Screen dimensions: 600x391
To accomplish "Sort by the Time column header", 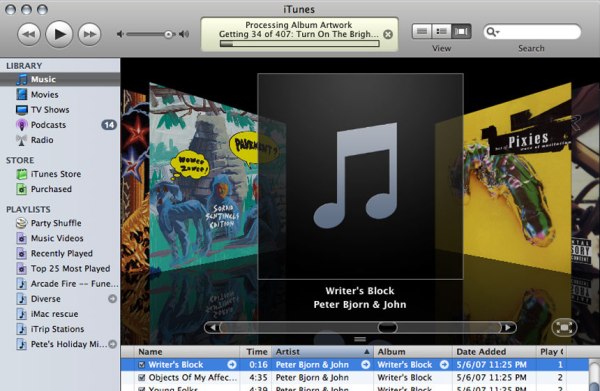I will point(256,352).
